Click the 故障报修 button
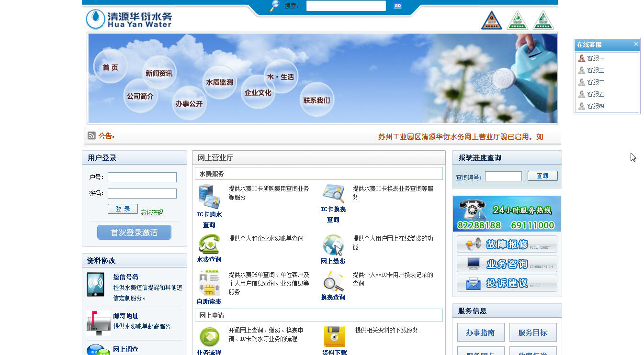 pos(507,244)
